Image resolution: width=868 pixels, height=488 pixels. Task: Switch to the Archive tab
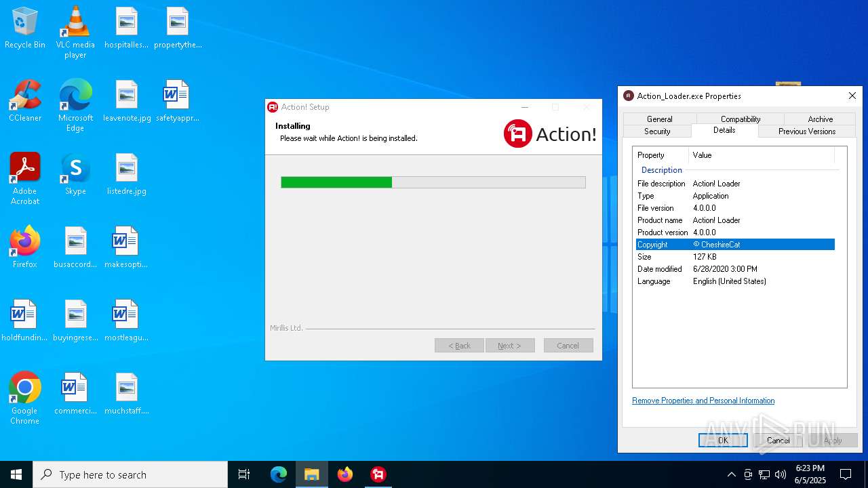click(x=820, y=119)
